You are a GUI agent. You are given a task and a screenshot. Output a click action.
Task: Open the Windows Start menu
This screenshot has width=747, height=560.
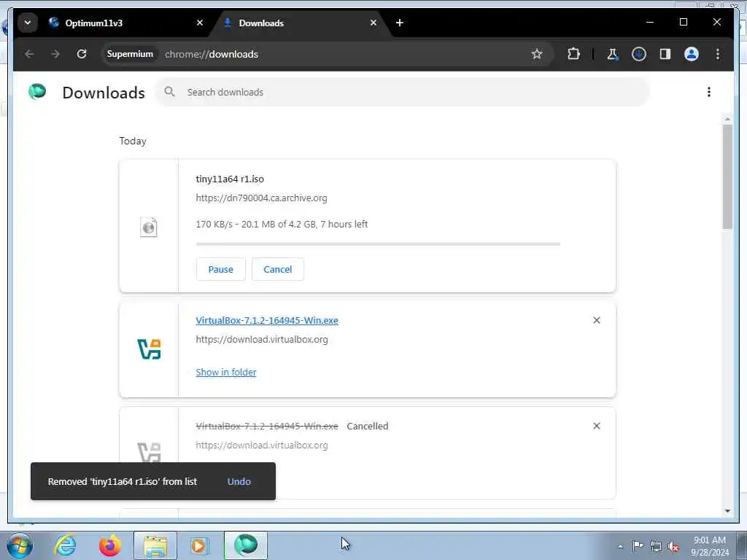point(20,545)
